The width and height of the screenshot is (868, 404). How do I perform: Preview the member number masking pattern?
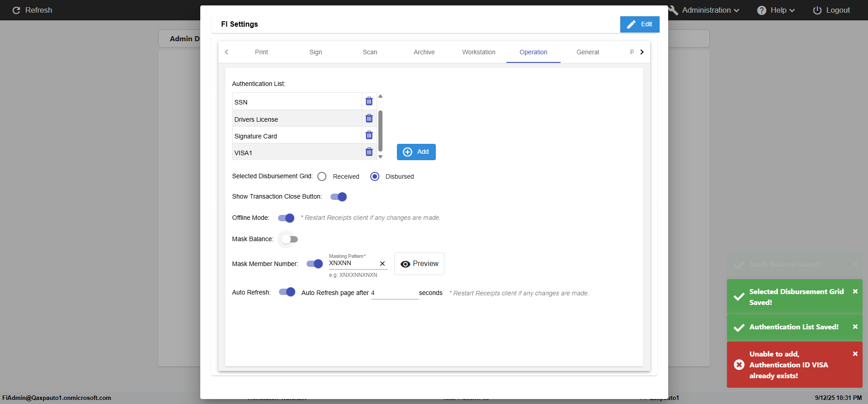click(x=419, y=264)
